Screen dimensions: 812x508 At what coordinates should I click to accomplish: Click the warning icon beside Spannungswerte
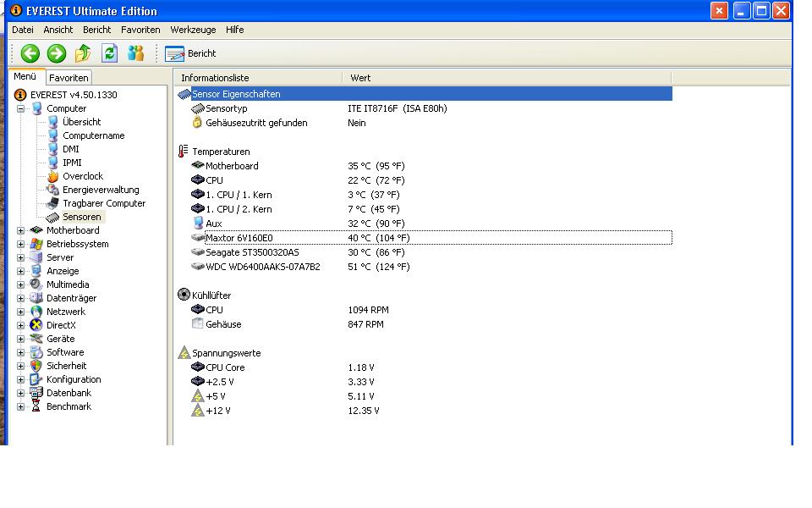coord(184,352)
